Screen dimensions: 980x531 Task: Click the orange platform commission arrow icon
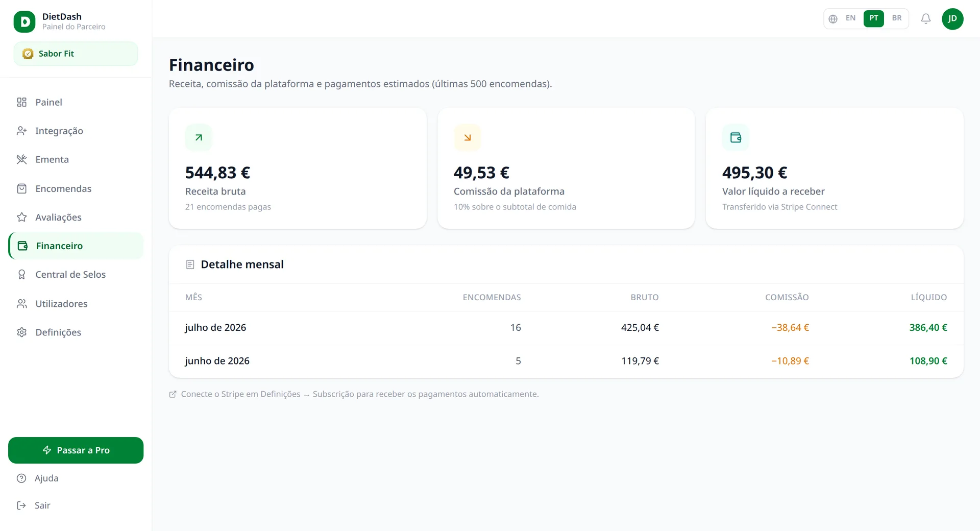tap(467, 137)
